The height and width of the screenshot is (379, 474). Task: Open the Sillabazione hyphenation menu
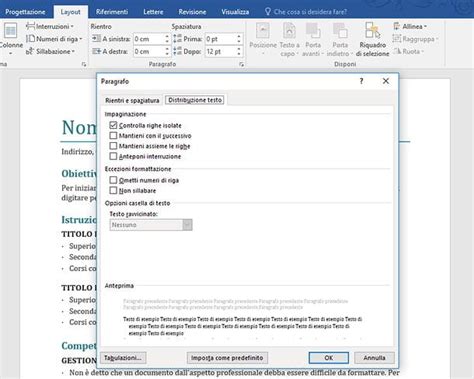tap(50, 51)
